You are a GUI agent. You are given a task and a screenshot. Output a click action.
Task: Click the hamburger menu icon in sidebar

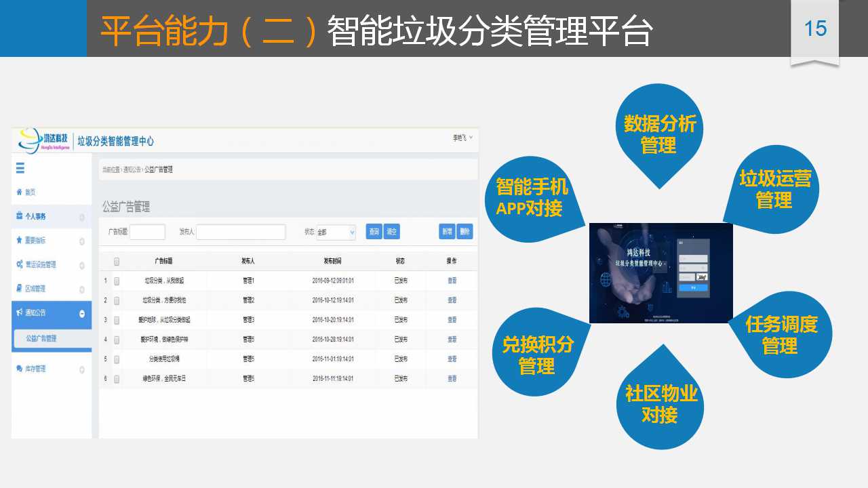20,169
